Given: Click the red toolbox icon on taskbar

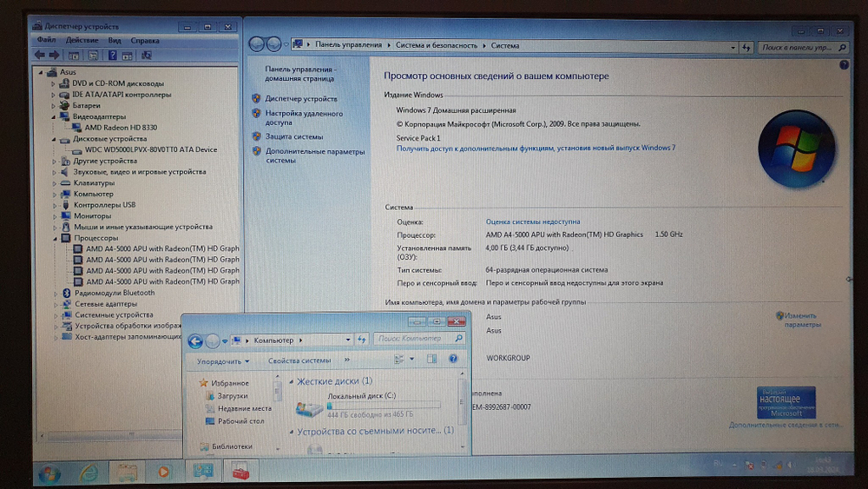Looking at the screenshot, I should point(240,472).
